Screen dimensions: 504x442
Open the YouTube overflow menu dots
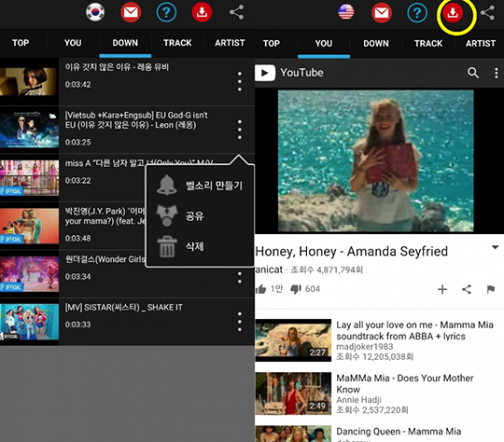click(497, 73)
